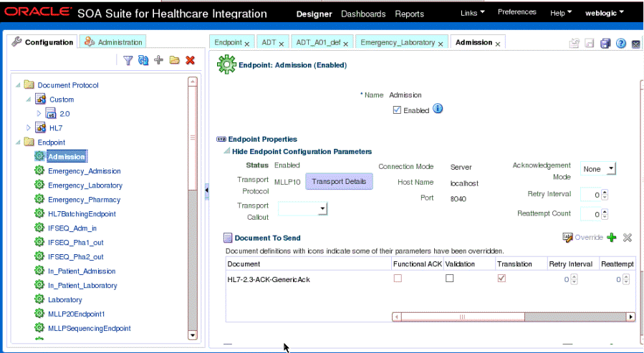
Task: Click the gear icon of HL7BatchingEndpoint
Action: coord(39,213)
